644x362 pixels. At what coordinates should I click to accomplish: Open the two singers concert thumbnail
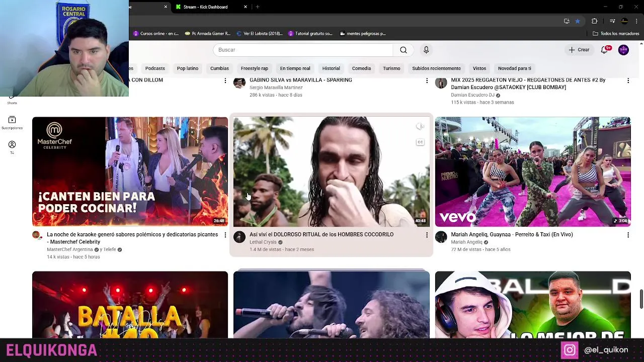point(332,305)
